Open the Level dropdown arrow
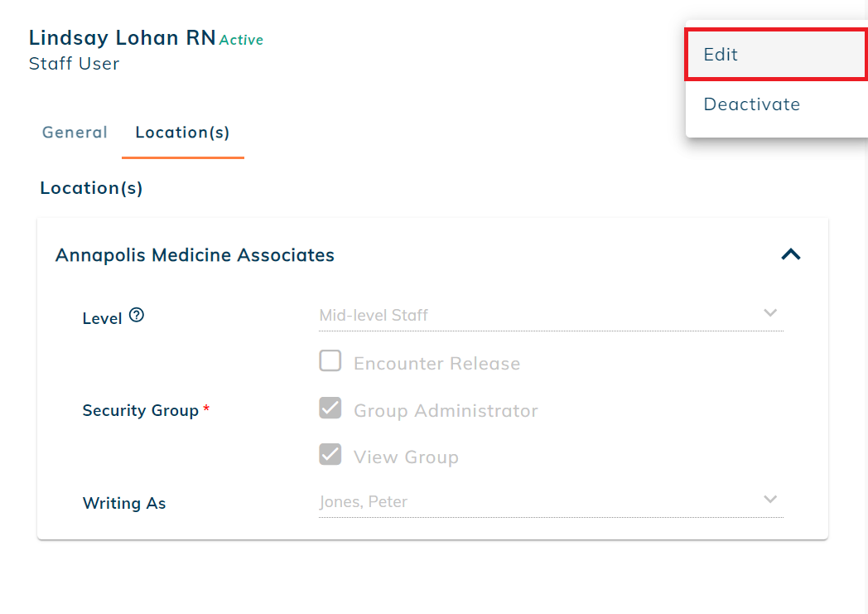 (x=770, y=313)
